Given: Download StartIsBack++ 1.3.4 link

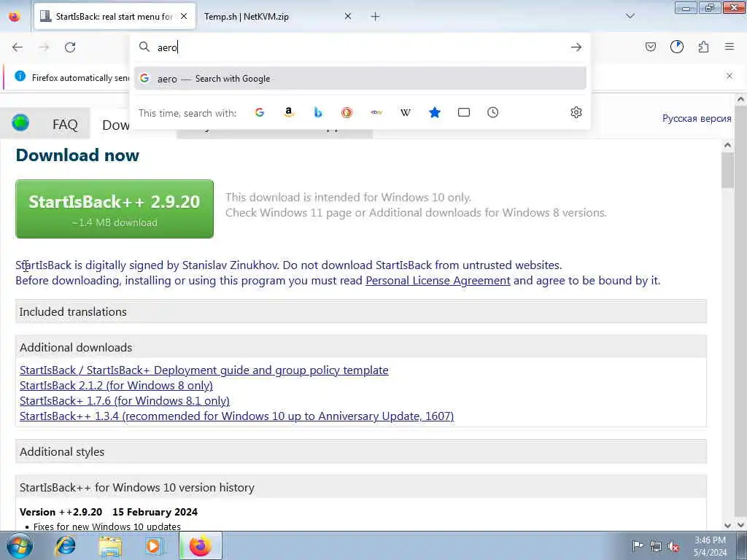Looking at the screenshot, I should point(237,416).
